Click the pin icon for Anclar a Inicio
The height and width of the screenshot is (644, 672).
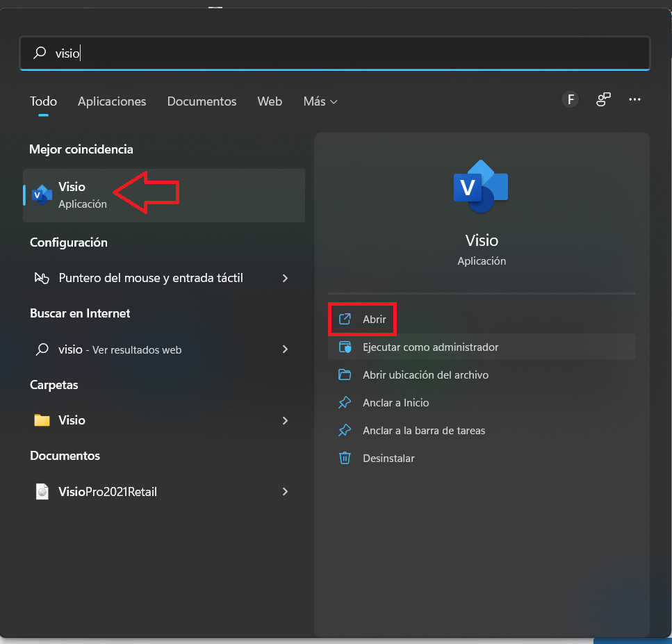[345, 403]
